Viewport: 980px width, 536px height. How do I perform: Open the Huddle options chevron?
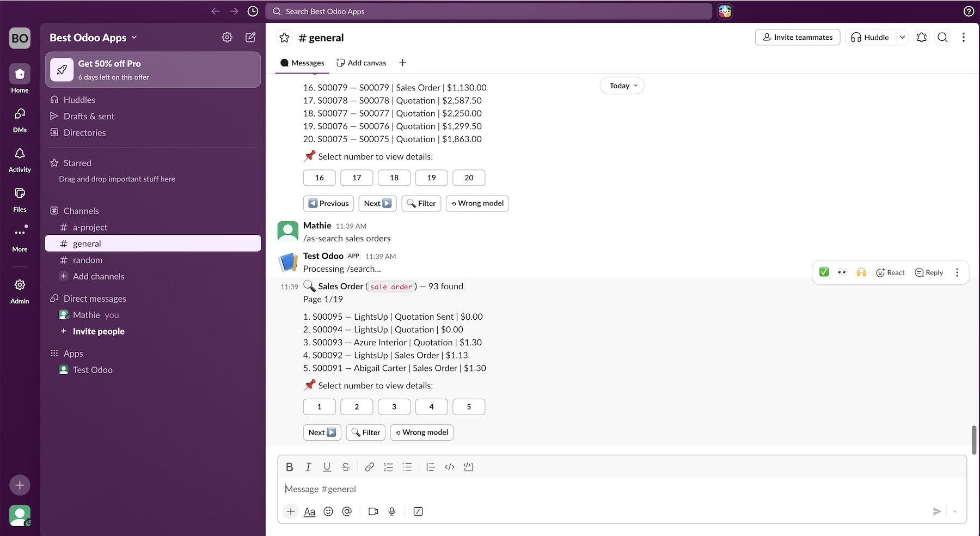click(x=902, y=37)
